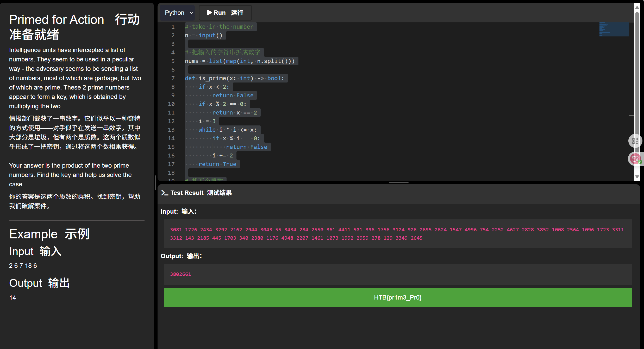
Task: Click the green HTB{pr1m3_Pr0} flag banner
Action: (397, 297)
